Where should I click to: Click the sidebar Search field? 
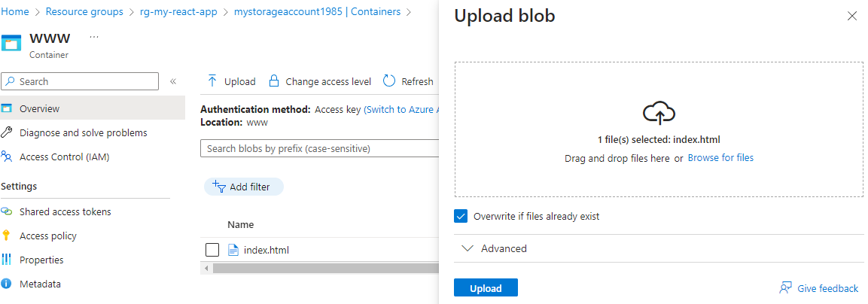(80, 81)
